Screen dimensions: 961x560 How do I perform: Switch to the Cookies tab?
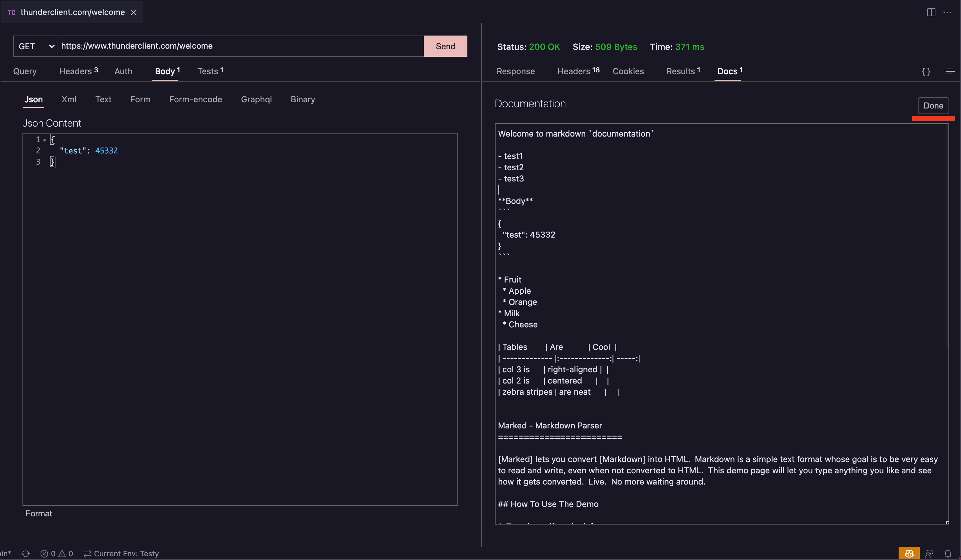click(628, 71)
